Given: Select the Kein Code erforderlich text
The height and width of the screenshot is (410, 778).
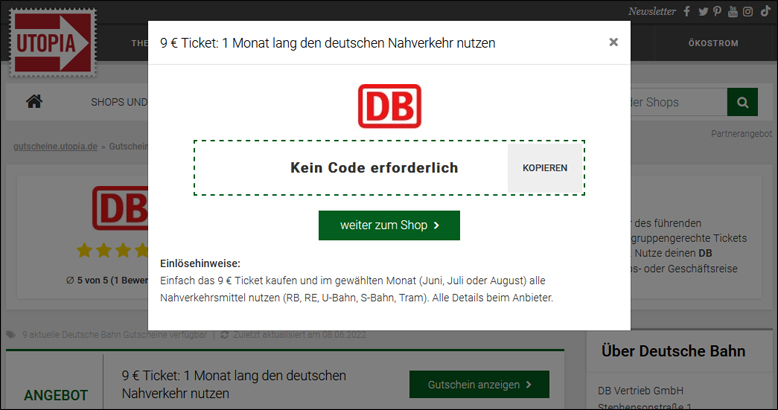Looking at the screenshot, I should (374, 168).
